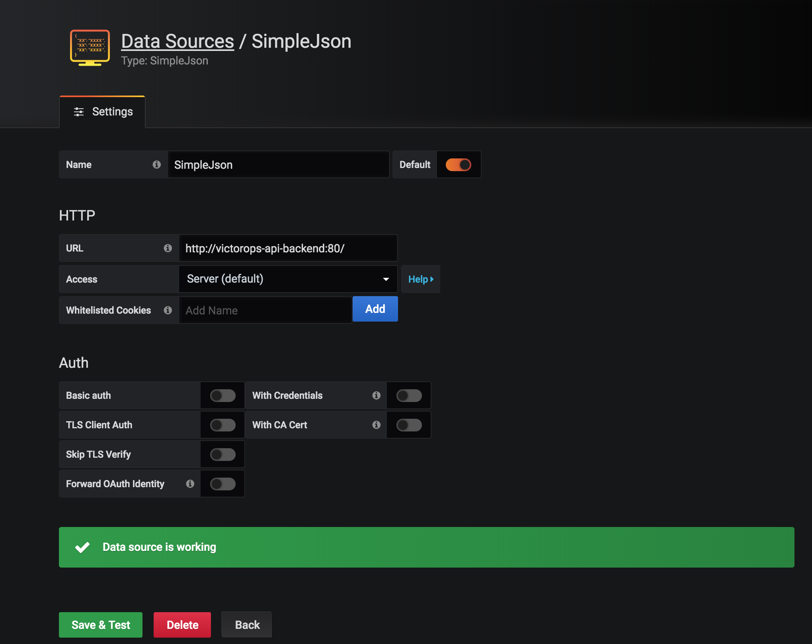812x644 pixels.
Task: Click the info icon beside Name label
Action: coord(156,164)
